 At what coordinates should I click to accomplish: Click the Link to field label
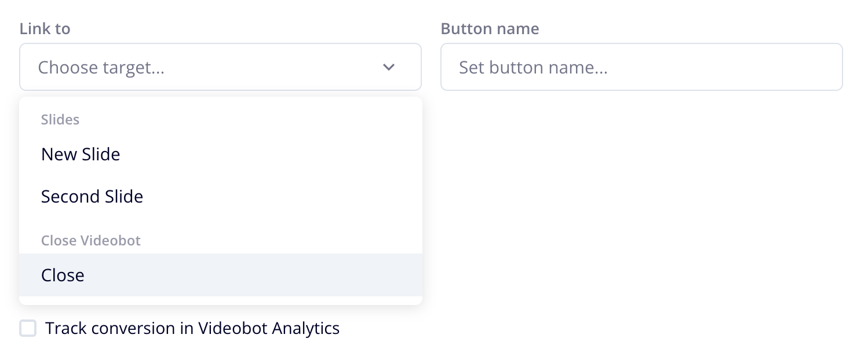pos(45,28)
